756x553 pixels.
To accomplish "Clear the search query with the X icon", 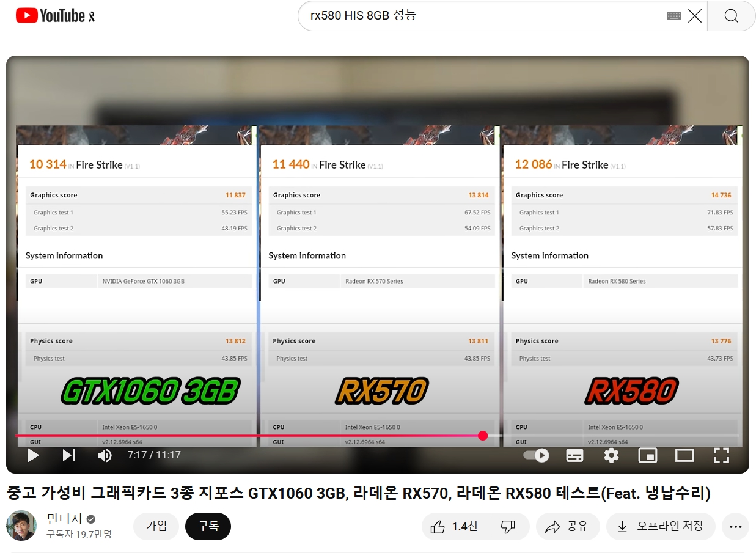I will (x=695, y=16).
